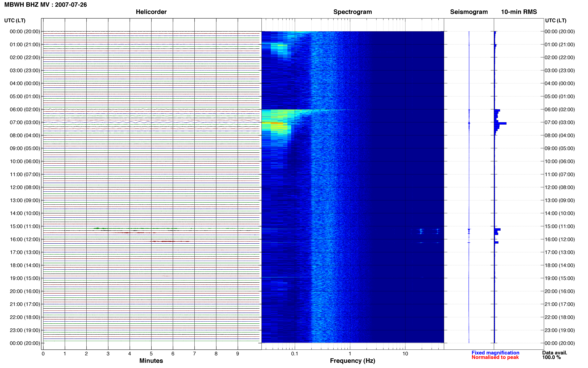Viewport: 588px width, 368px height.
Task: Click the left '08:00 (04:00)' time label
Action: point(25,135)
